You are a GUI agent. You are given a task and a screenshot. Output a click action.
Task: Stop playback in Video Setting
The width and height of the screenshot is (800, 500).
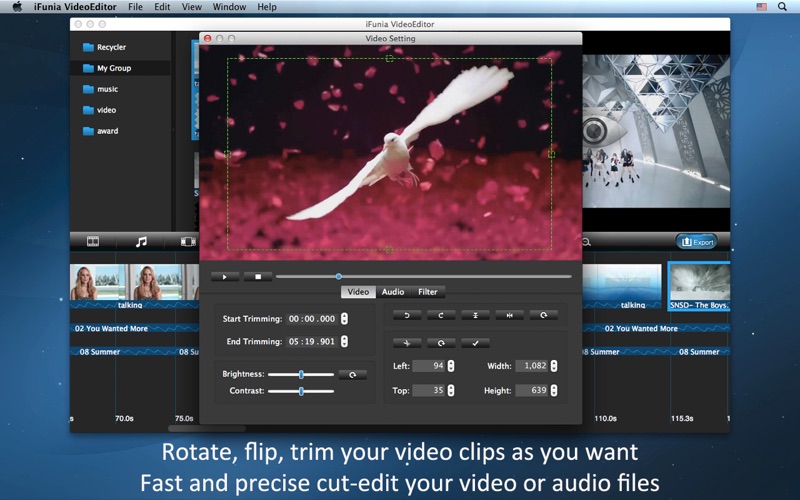pyautogui.click(x=258, y=277)
